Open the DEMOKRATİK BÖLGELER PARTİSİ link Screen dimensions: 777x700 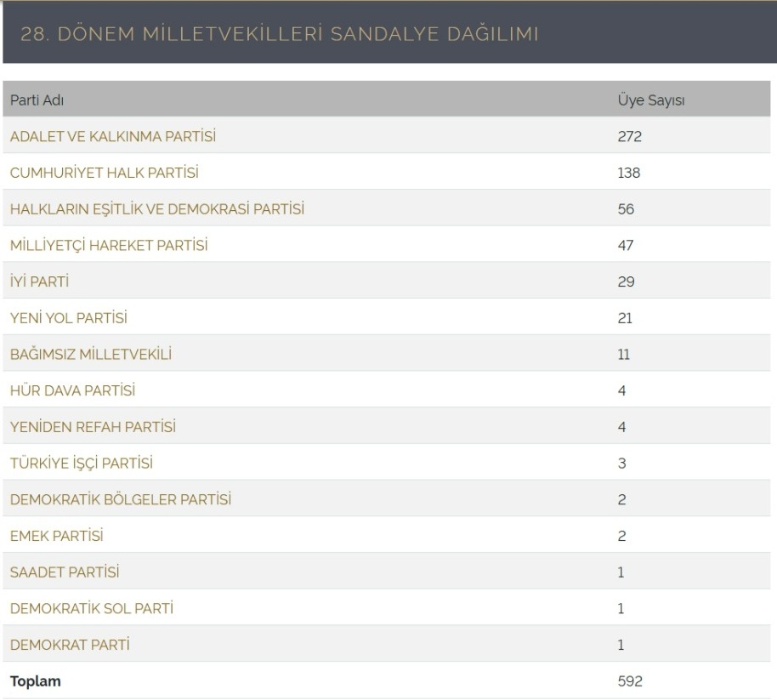pyautogui.click(x=120, y=500)
